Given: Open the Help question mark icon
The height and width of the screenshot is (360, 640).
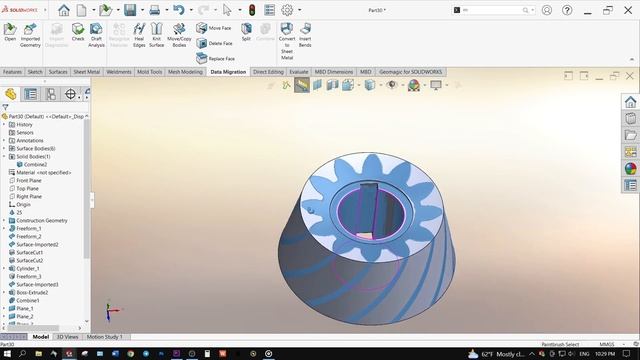Looking at the screenshot, I should [567, 10].
